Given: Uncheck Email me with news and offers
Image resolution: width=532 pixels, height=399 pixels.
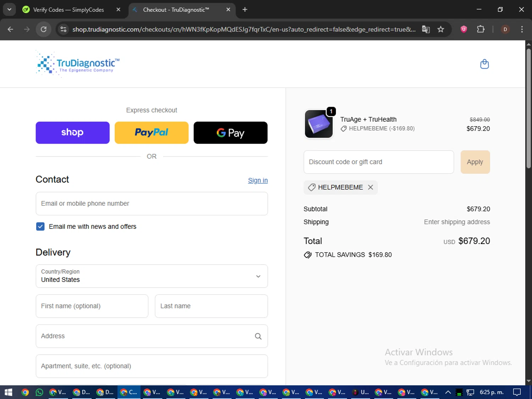Looking at the screenshot, I should coord(40,227).
